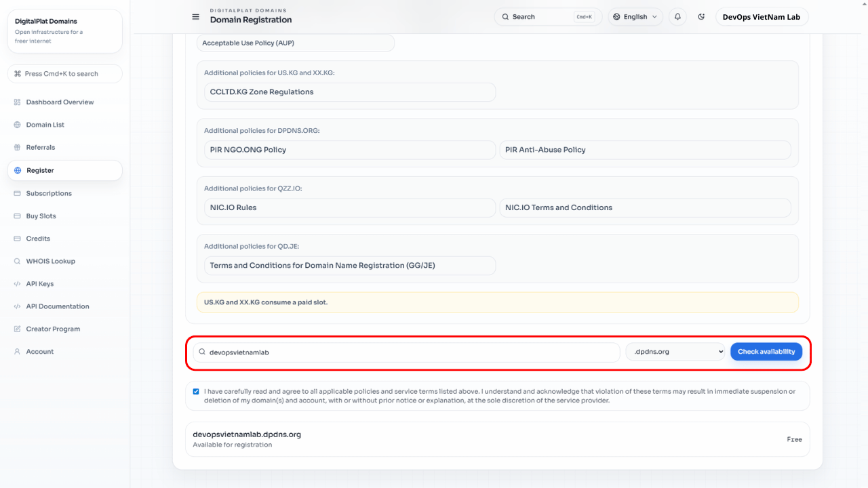This screenshot has height=488, width=868.
Task: Click the 'Domain Registration' page title
Action: 251,20
